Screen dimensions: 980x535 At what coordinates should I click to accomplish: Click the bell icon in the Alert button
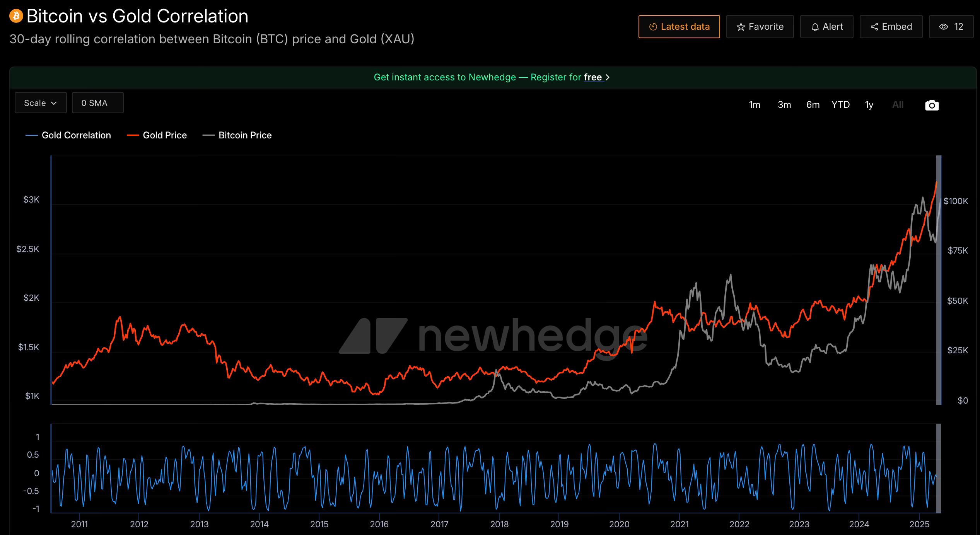tap(815, 27)
